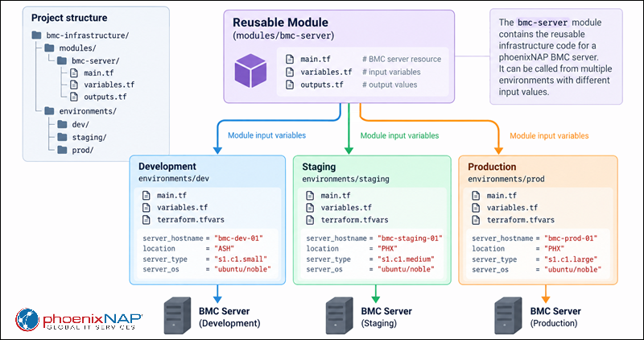The height and width of the screenshot is (340, 644).
Task: Click "ubuntu/noble" value in the Production box
Action: point(573,270)
